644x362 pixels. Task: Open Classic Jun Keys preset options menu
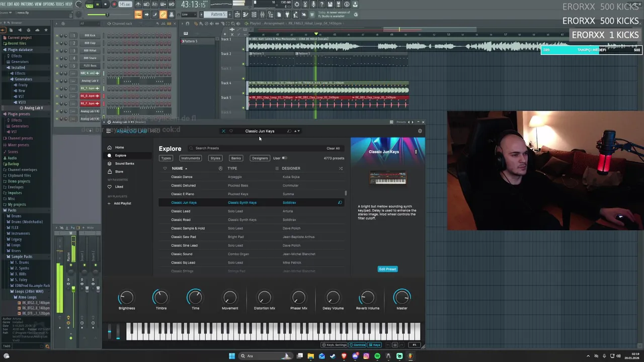(x=416, y=151)
